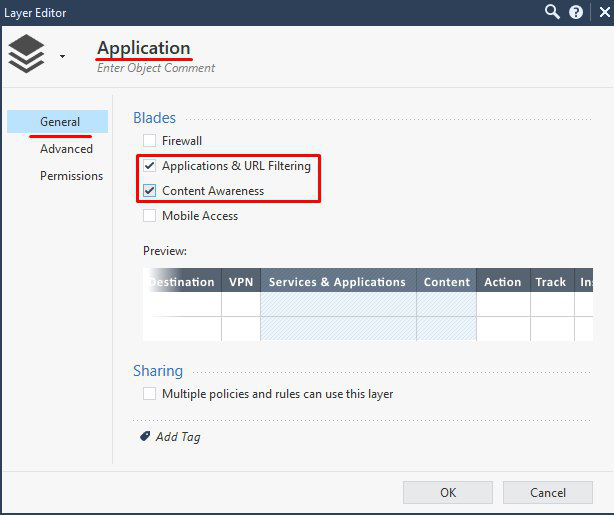The height and width of the screenshot is (515, 614).
Task: Click the Cancel button
Action: pyautogui.click(x=548, y=492)
